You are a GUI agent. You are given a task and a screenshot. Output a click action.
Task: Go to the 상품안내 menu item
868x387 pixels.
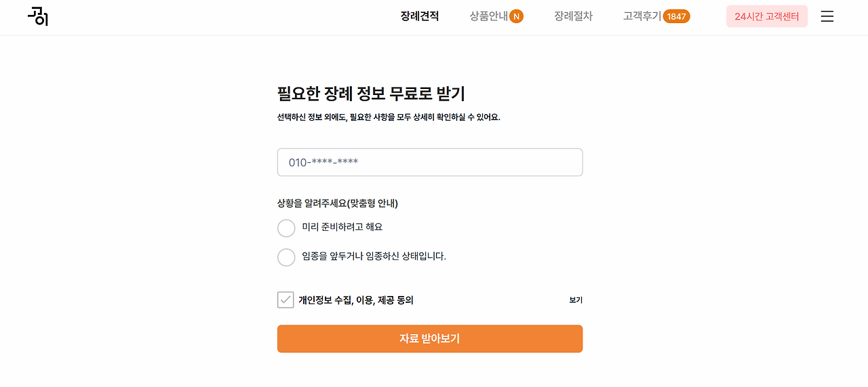coord(488,16)
